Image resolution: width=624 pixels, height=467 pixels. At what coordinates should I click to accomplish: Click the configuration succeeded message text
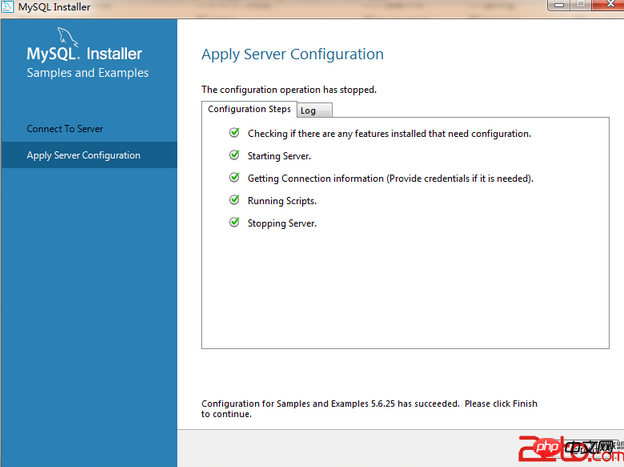369,409
